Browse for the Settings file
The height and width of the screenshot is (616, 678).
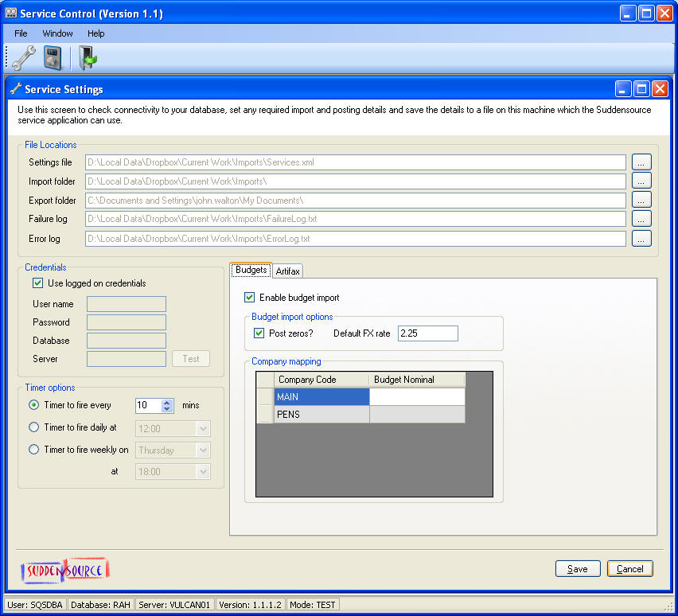pos(641,162)
